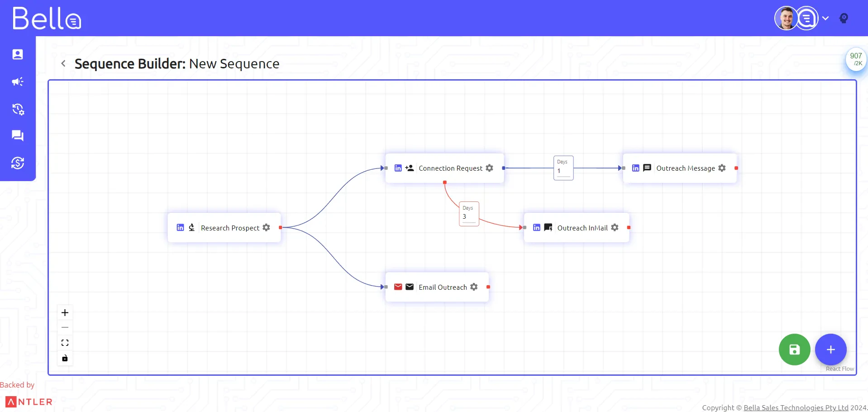The image size is (868, 412).
Task: Open settings for the Email Outreach node
Action: click(x=474, y=287)
